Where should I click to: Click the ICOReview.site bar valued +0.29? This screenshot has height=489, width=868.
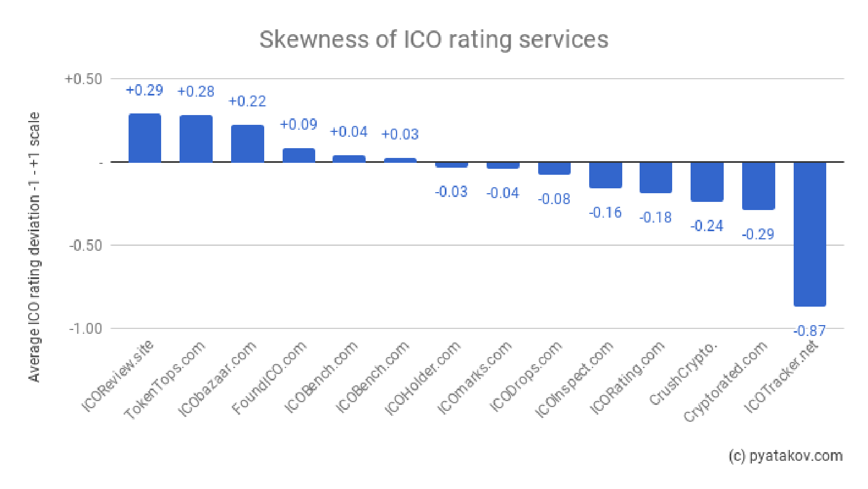(x=145, y=138)
